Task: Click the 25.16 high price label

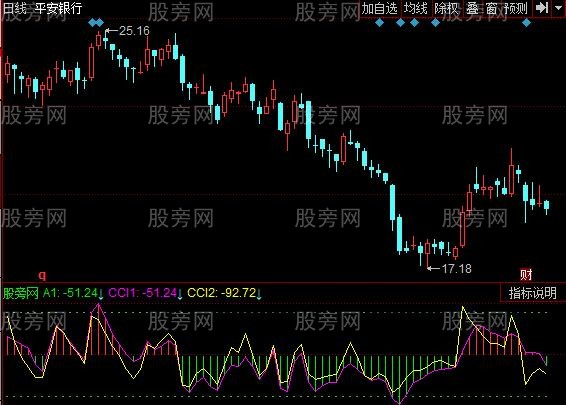Action: [134, 31]
